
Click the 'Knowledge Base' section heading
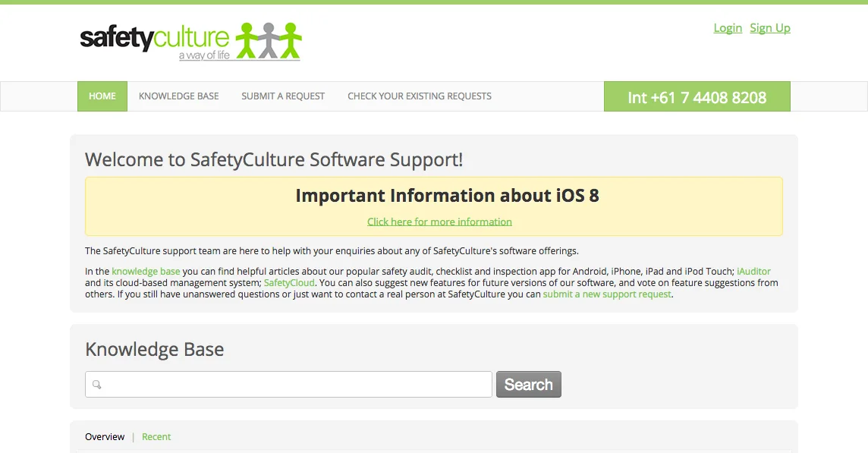coord(155,350)
